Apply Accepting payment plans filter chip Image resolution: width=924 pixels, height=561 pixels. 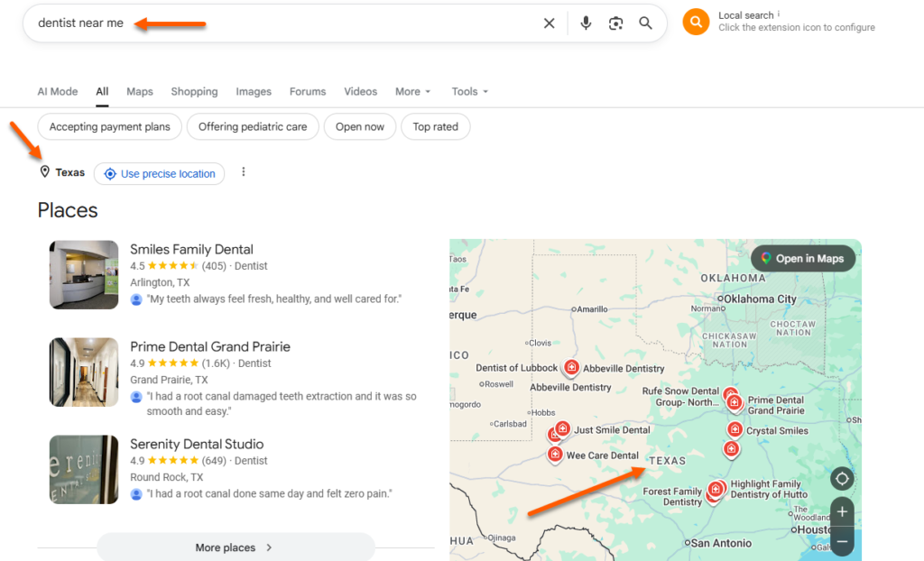pos(109,126)
